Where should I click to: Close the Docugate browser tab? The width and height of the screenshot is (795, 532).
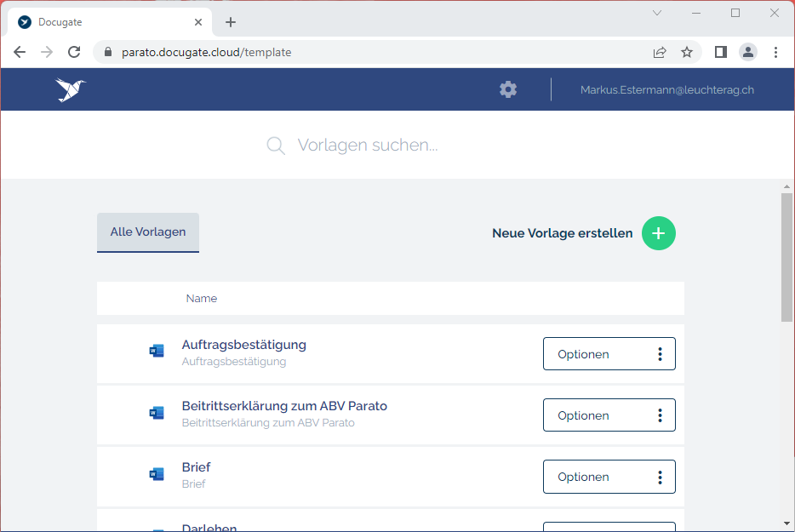point(198,22)
